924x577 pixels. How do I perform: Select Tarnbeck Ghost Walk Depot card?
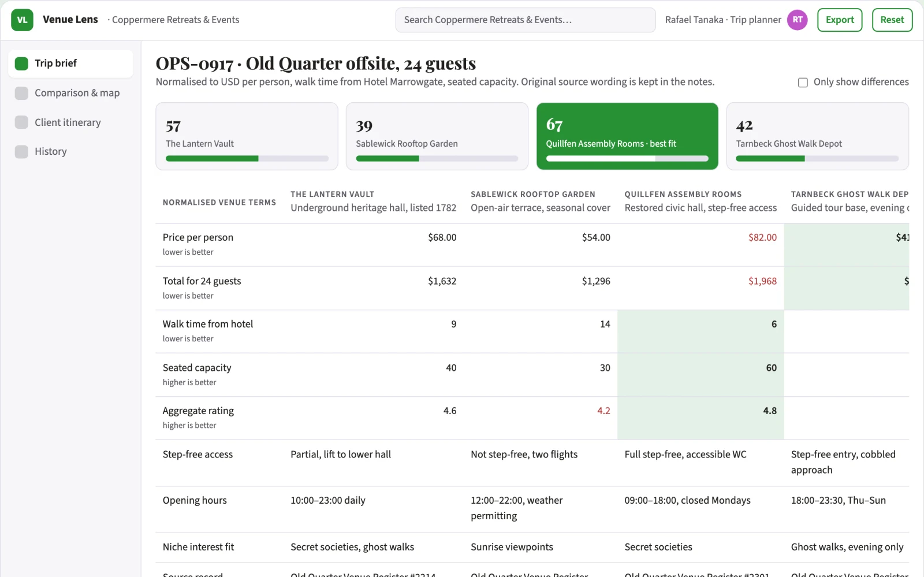click(818, 136)
